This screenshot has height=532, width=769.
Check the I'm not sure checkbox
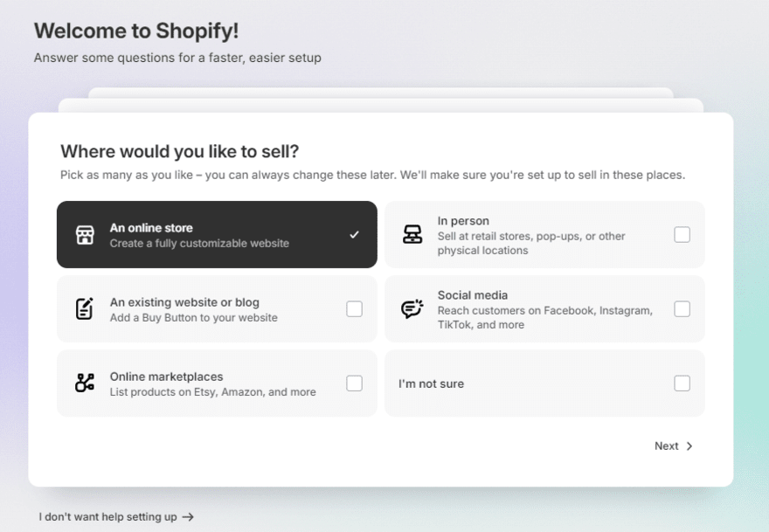click(x=682, y=383)
